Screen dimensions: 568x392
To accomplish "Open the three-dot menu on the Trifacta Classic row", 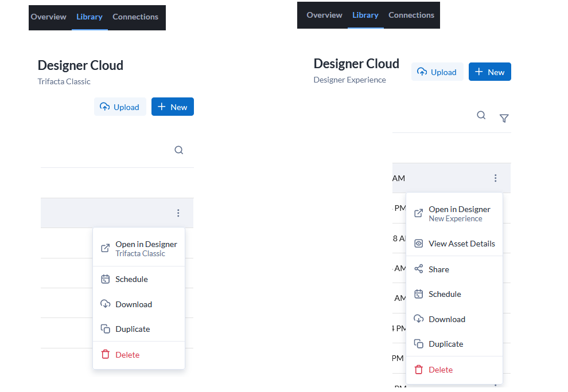I will [178, 213].
